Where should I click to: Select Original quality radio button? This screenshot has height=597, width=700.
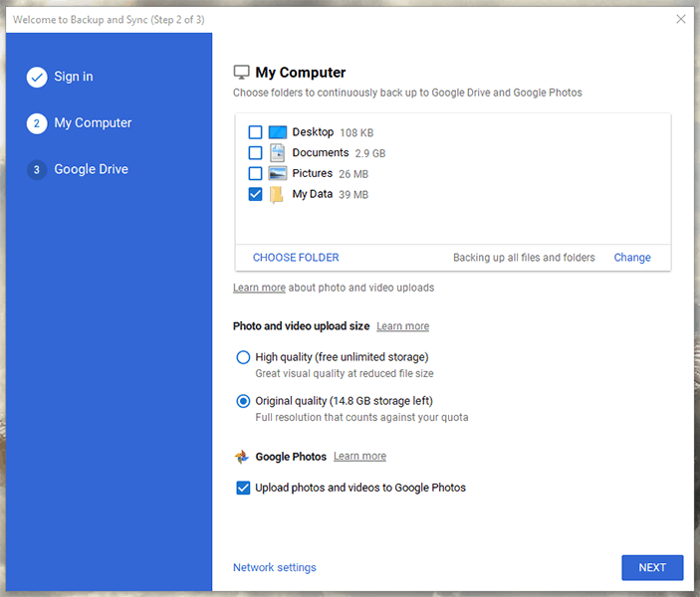pos(243,401)
